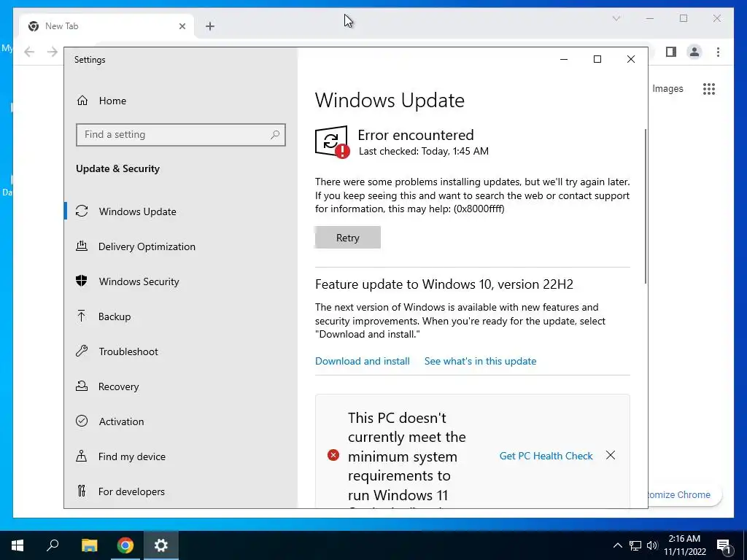
Task: Select For developers label
Action: 131,491
